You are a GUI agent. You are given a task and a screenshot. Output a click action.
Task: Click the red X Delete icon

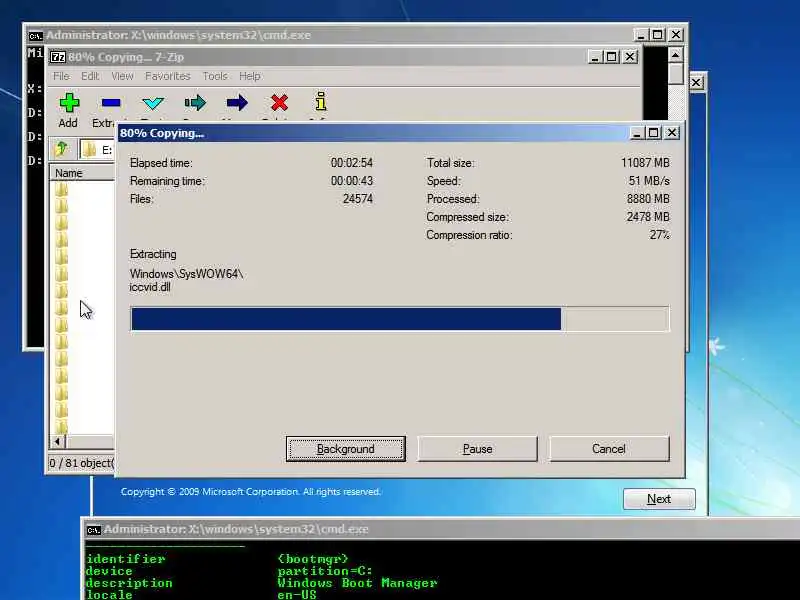pyautogui.click(x=279, y=103)
